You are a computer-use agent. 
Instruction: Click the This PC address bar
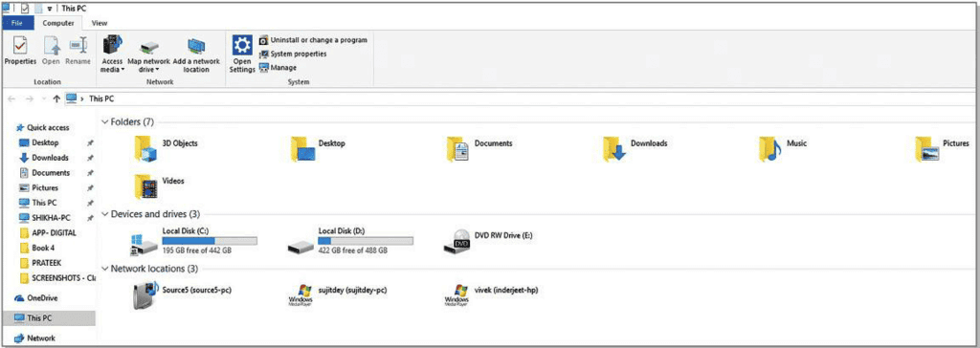(x=519, y=98)
